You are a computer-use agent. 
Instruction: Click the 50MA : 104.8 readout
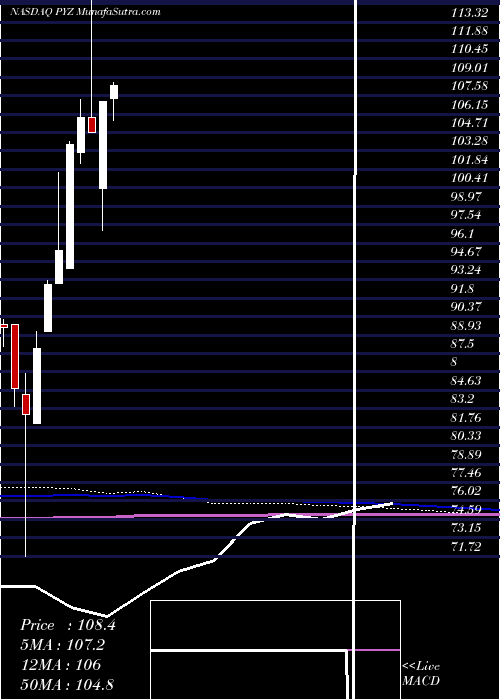(x=68, y=685)
